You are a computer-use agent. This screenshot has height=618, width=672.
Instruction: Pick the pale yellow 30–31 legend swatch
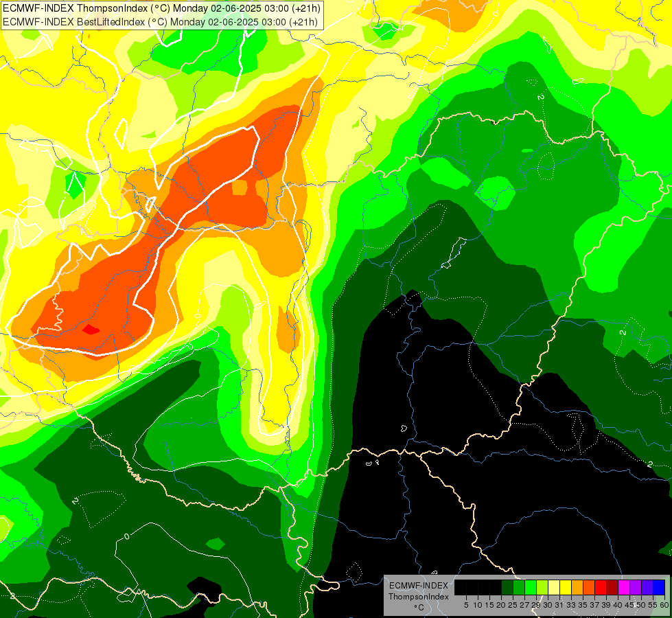tap(554, 588)
